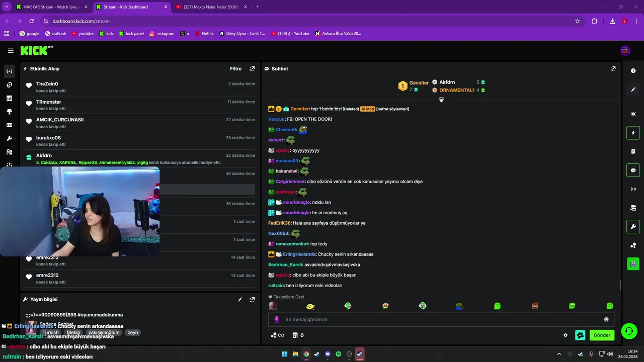Click the Kick logo

pyautogui.click(x=36, y=50)
